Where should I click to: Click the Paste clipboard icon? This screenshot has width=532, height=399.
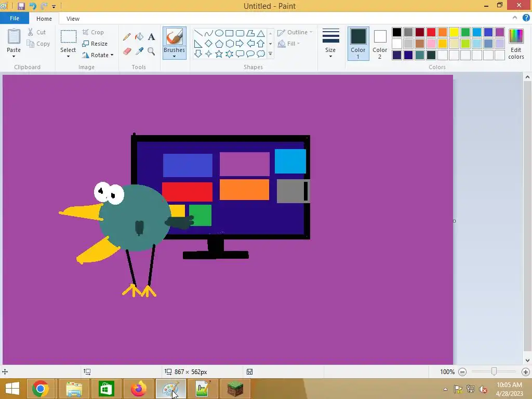pos(14,37)
